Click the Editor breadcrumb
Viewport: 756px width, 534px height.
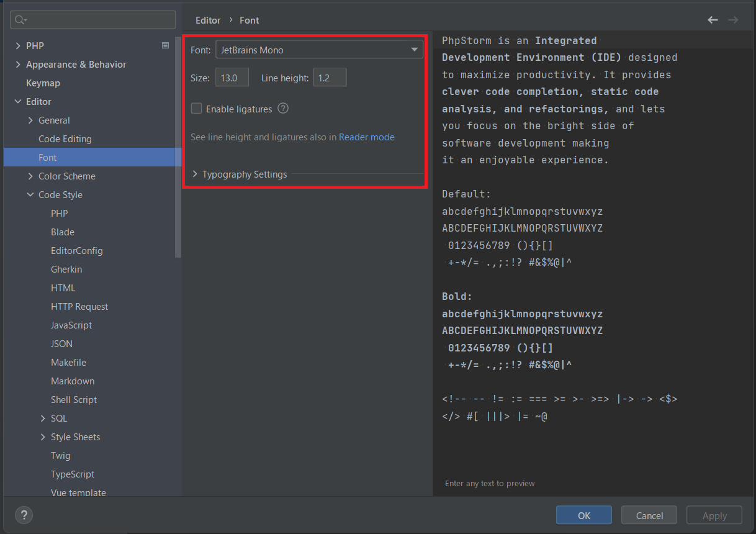(208, 20)
